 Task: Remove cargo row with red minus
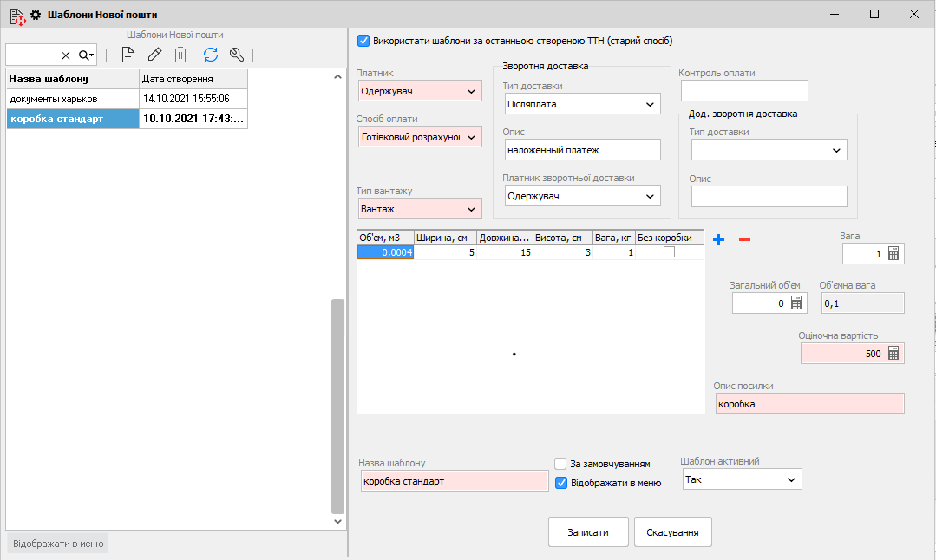(744, 239)
